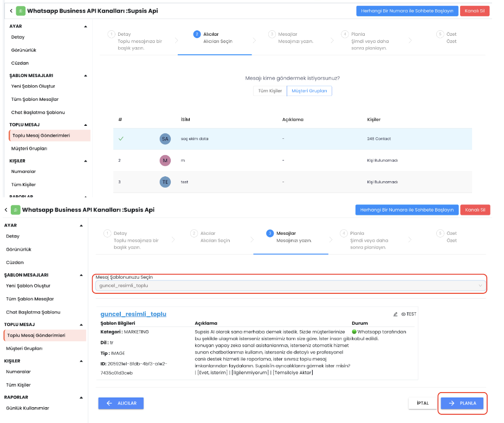Open Detay in sidebar on Alıcılar screen
Viewport: 504px width, 423px height.
[18, 37]
